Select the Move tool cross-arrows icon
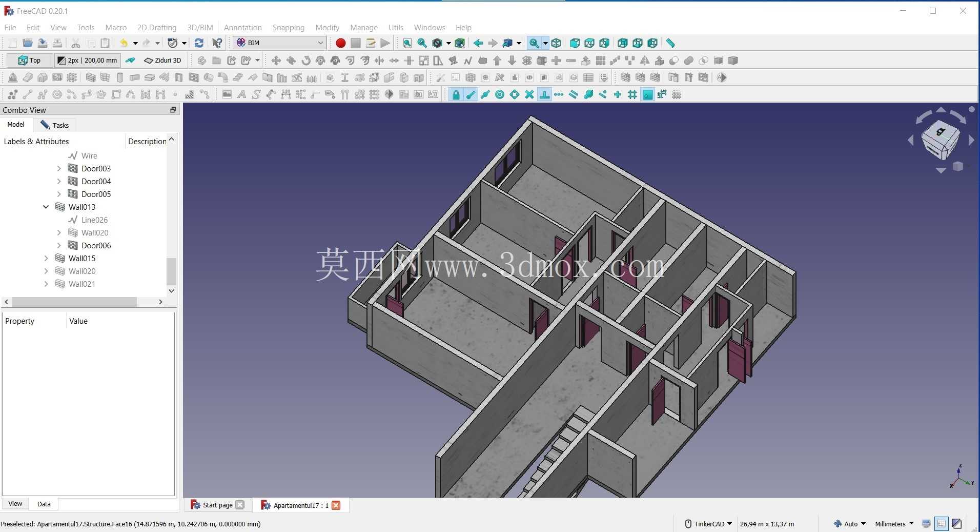The width and height of the screenshot is (980, 532). tap(276, 61)
